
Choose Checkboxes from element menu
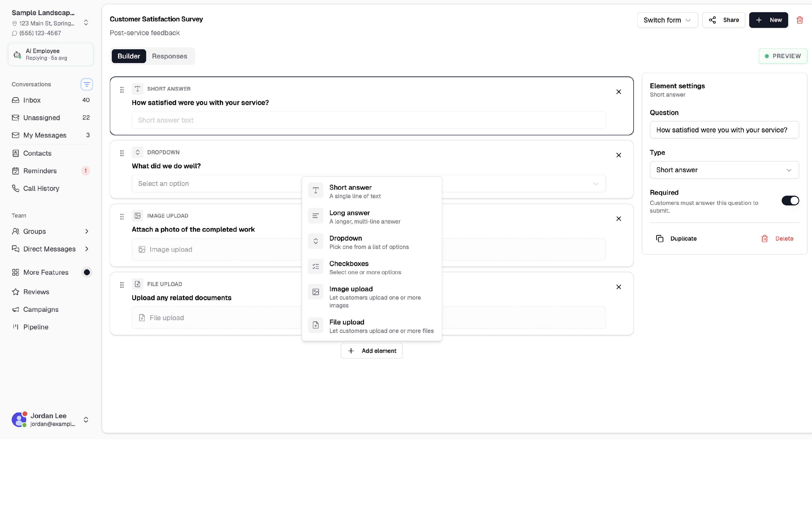[x=372, y=267]
